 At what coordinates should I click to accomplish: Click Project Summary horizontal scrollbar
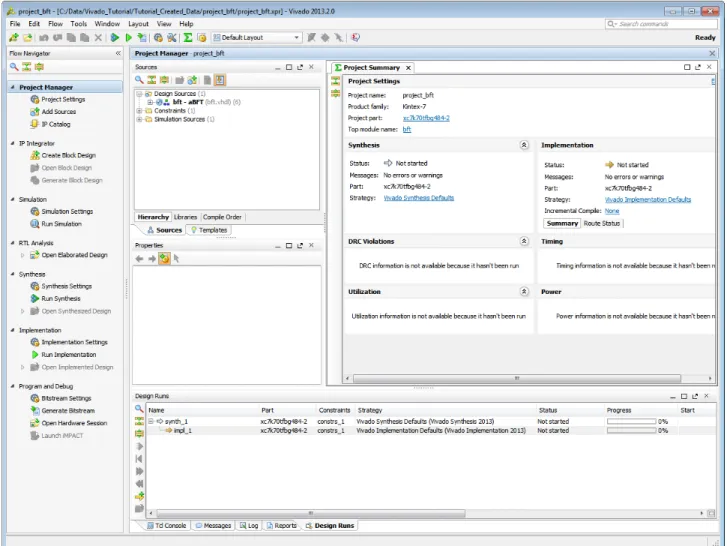coord(517,378)
